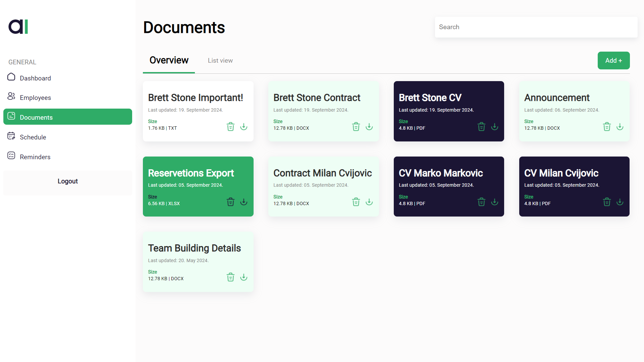Focus the Search input field
The height and width of the screenshot is (362, 644).
pos(536,27)
